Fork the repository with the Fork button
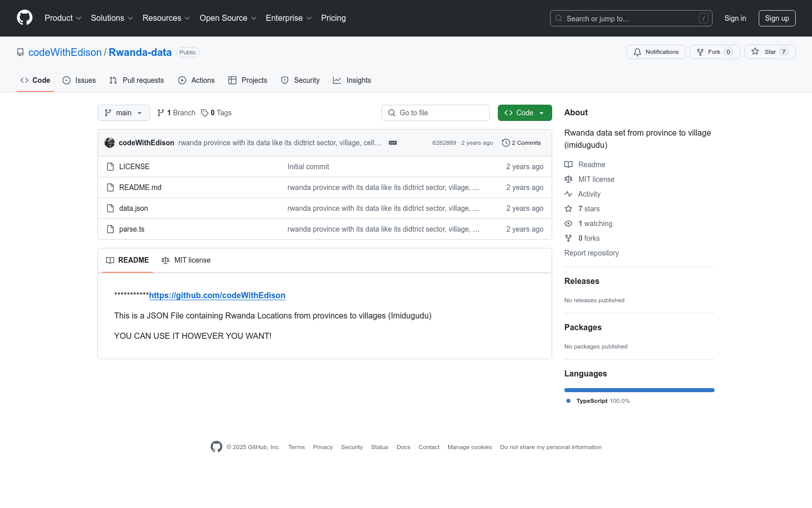Viewport: 812px width, 508px height. 715,52
